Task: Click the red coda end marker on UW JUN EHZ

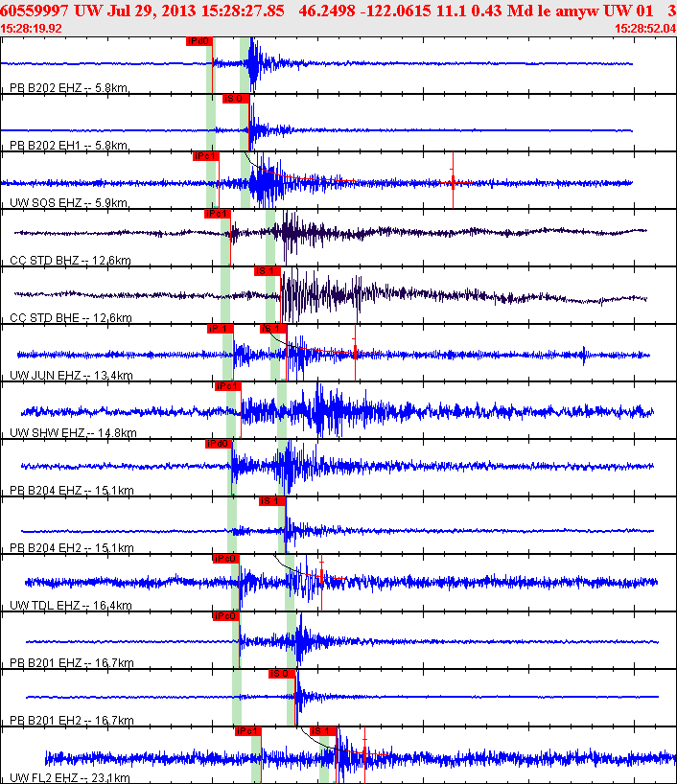Action: tap(355, 353)
